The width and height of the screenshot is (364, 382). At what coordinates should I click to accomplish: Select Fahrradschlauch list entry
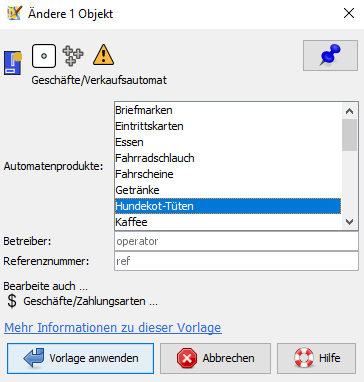point(228,158)
